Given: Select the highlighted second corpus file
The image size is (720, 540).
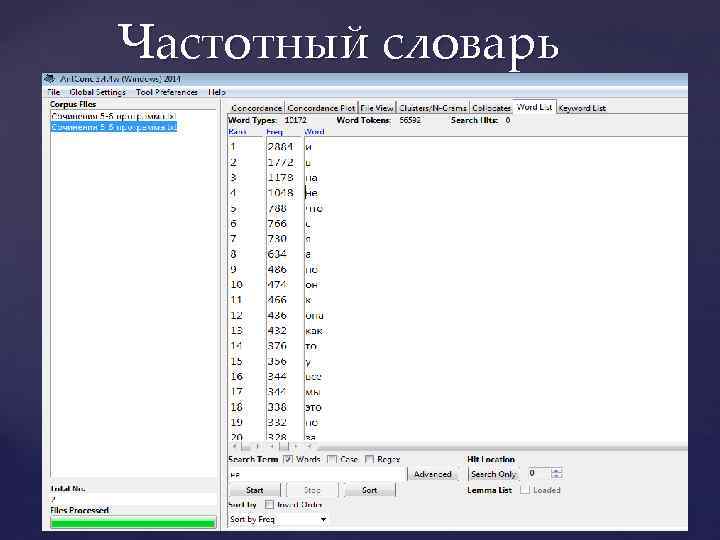Looking at the screenshot, I should tap(113, 127).
